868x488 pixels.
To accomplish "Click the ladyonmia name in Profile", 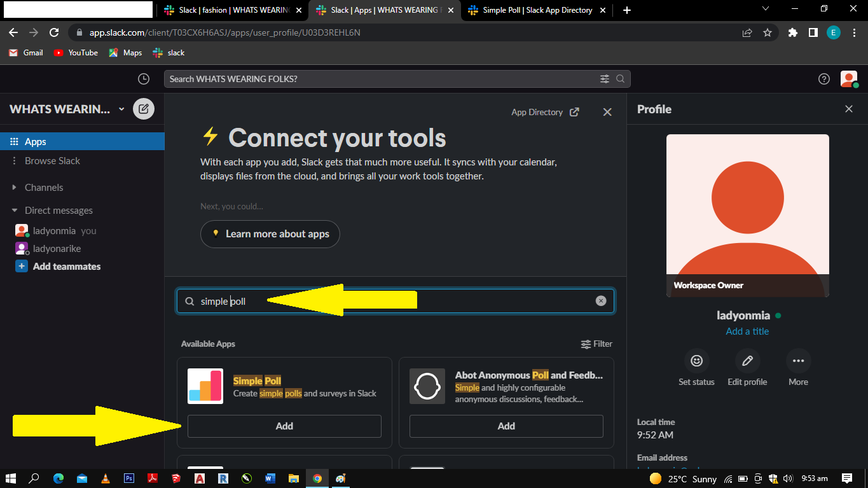I will pos(743,315).
